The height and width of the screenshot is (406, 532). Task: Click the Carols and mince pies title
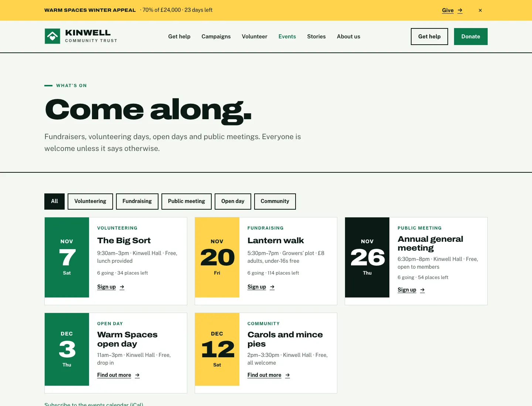[285, 339]
